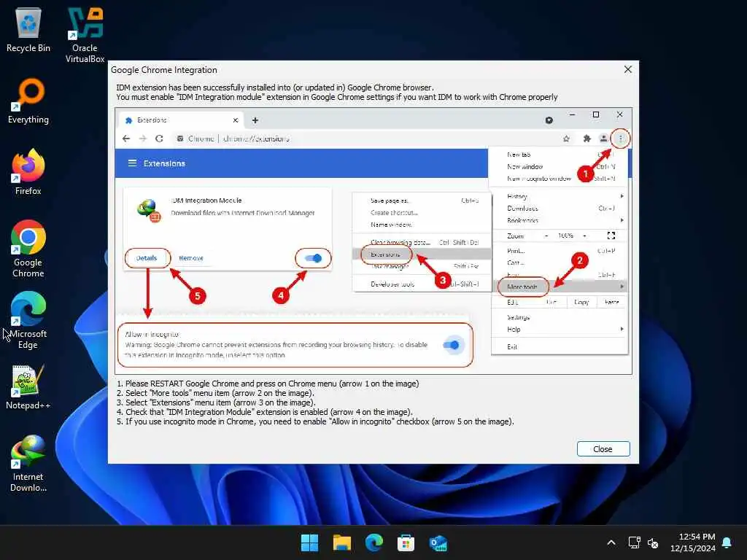The height and width of the screenshot is (560, 747).
Task: Select the Google Chrome desktop shortcut
Action: 28,249
